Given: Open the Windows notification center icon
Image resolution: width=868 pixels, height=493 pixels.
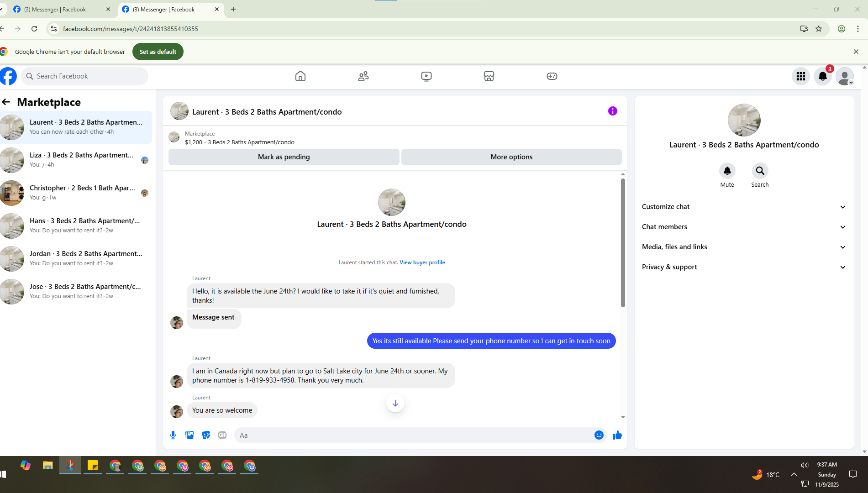Looking at the screenshot, I should click(853, 474).
